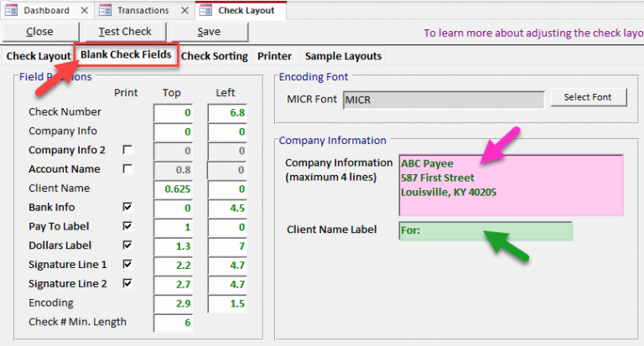Click Client Name Top field 0.625
The width and height of the screenshot is (644, 346).
pyautogui.click(x=173, y=189)
